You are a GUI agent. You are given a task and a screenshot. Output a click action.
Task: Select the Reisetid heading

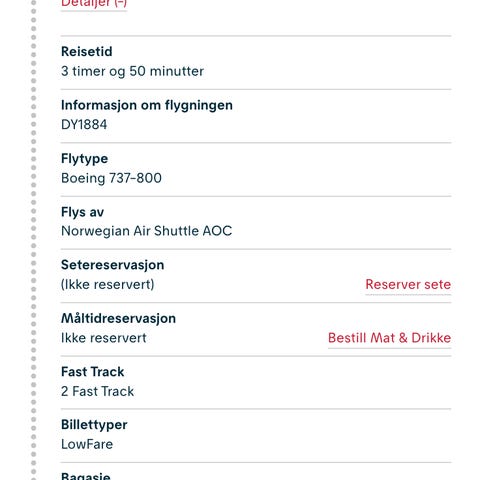(87, 52)
